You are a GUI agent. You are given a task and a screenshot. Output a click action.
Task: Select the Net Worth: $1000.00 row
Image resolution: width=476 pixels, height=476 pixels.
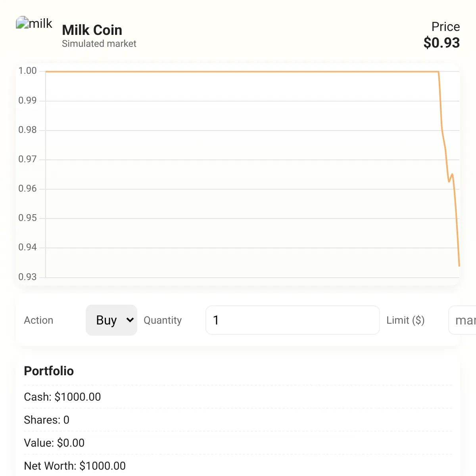pos(238,466)
